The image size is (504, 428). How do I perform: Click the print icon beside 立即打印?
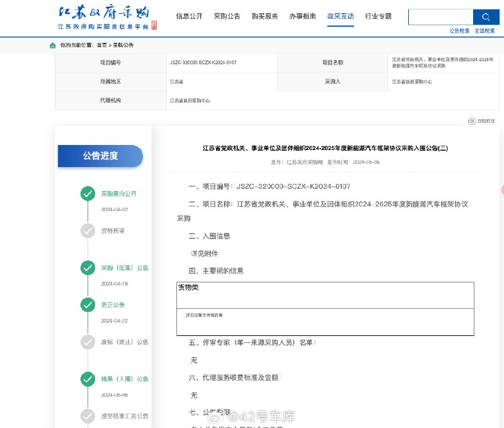(x=471, y=121)
